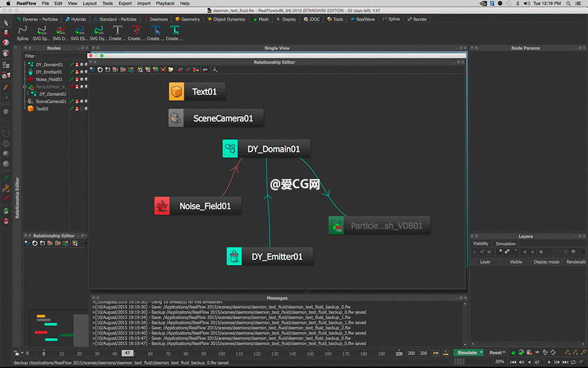
Task: Open the Geometry shelf tab
Action: pos(188,19)
